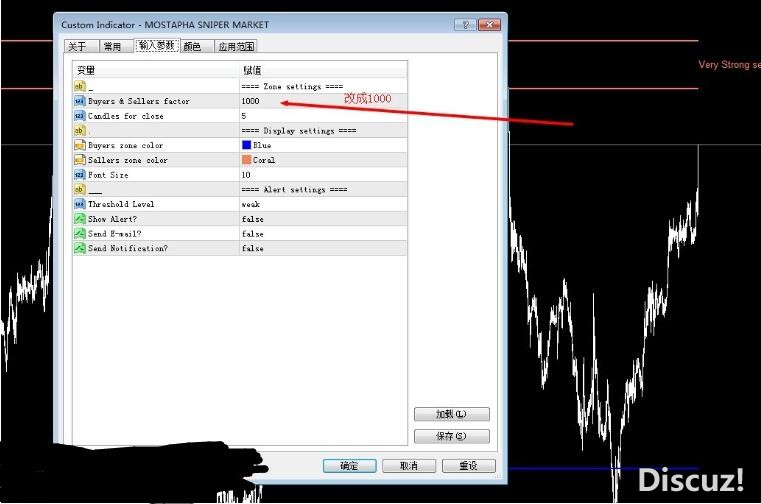The image size is (761, 504).
Task: Click the ==== Display settings ==== value
Action: click(298, 131)
